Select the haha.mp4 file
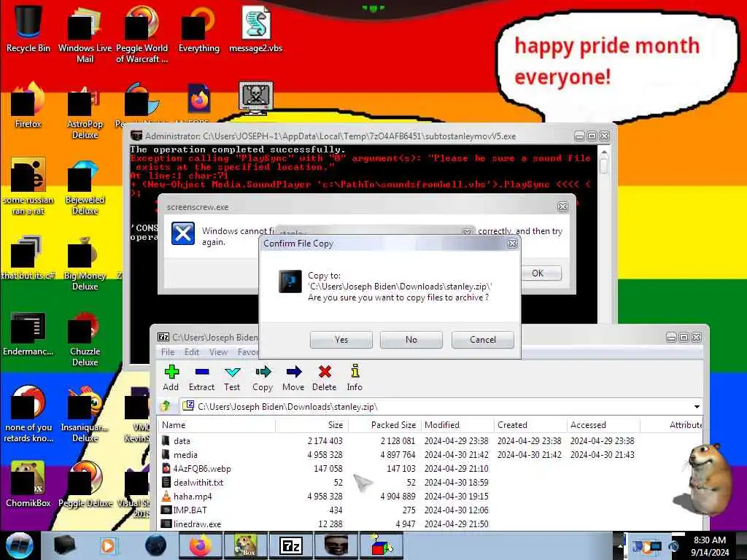The image size is (747, 560). point(430,496)
